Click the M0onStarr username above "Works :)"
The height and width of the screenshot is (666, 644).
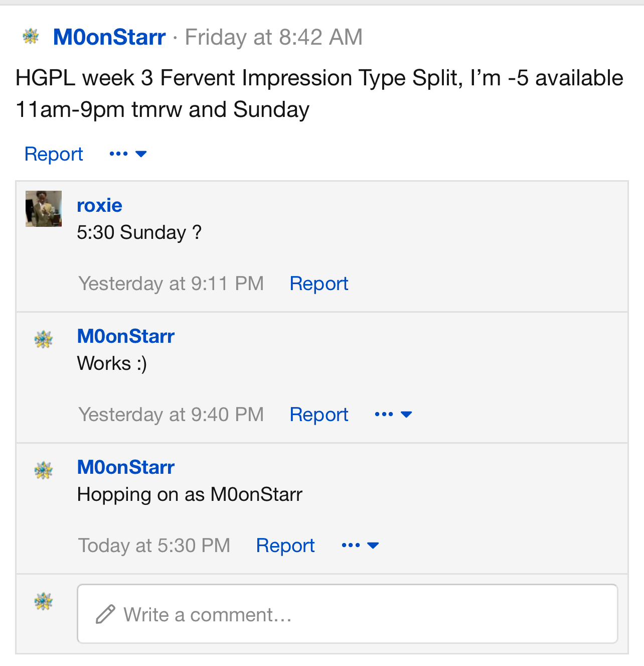[126, 336]
